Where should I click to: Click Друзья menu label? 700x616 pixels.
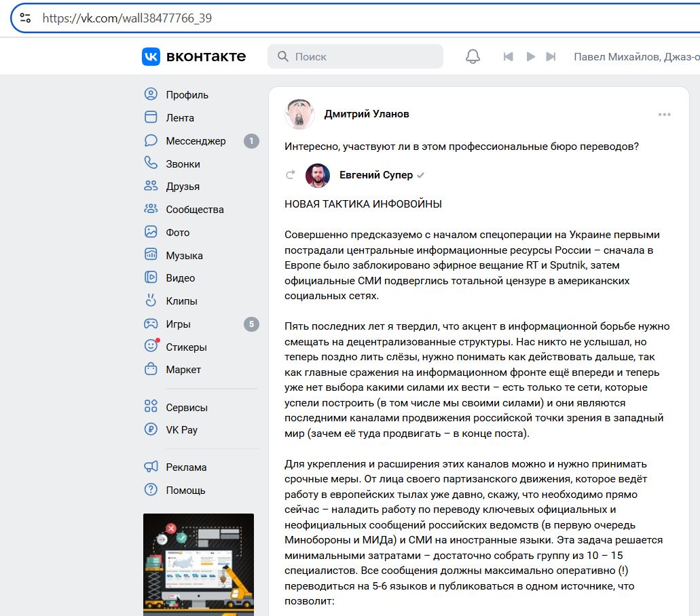pos(183,187)
